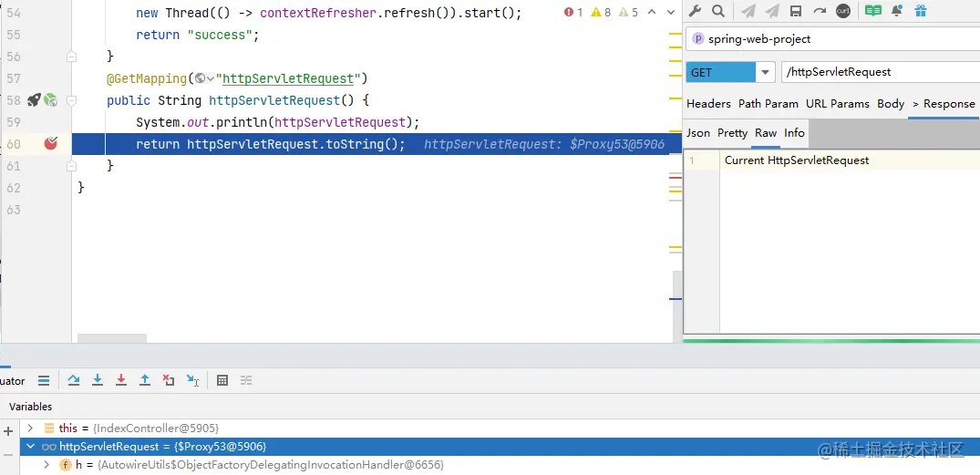This screenshot has height=475, width=980.
Task: Collapse the code fold marker on line 58
Action: tap(71, 100)
